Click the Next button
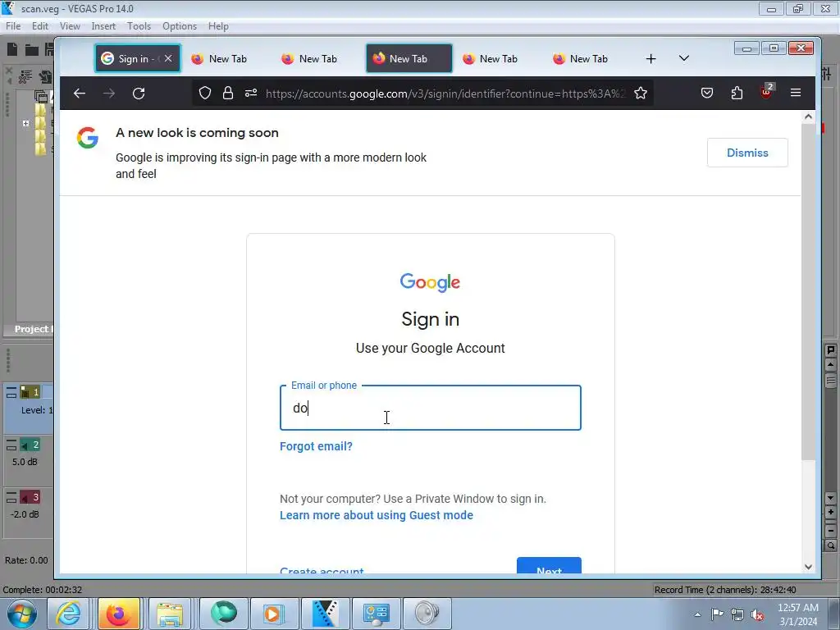 549,566
